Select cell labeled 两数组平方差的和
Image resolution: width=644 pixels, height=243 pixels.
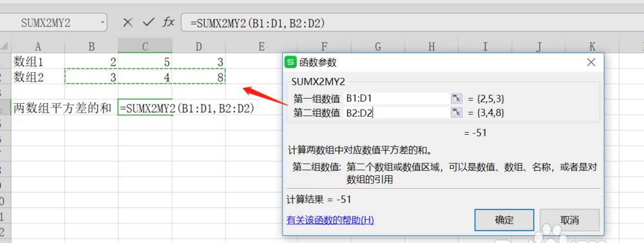click(x=64, y=108)
